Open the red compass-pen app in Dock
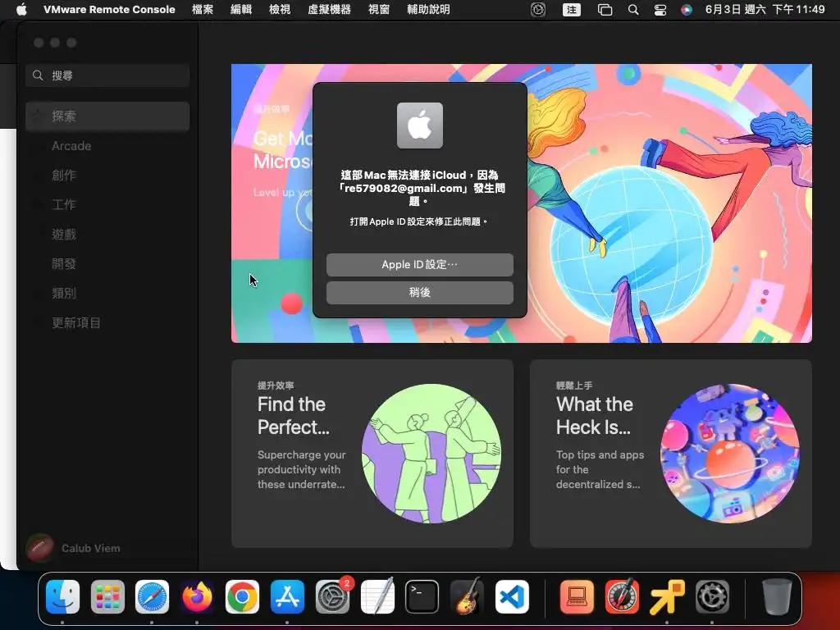This screenshot has height=630, width=840. tap(622, 597)
